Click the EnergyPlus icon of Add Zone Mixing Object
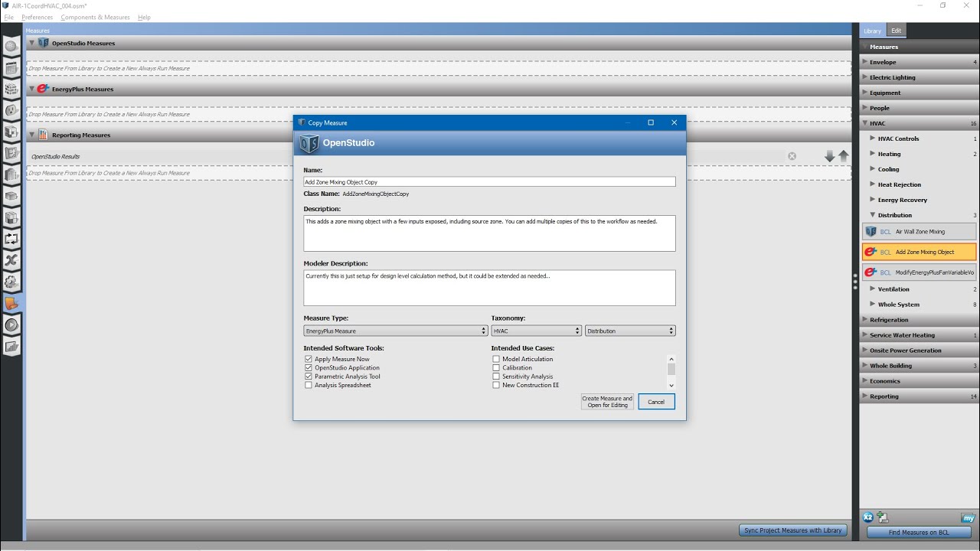Screen dimensions: 980x551 (x=871, y=252)
